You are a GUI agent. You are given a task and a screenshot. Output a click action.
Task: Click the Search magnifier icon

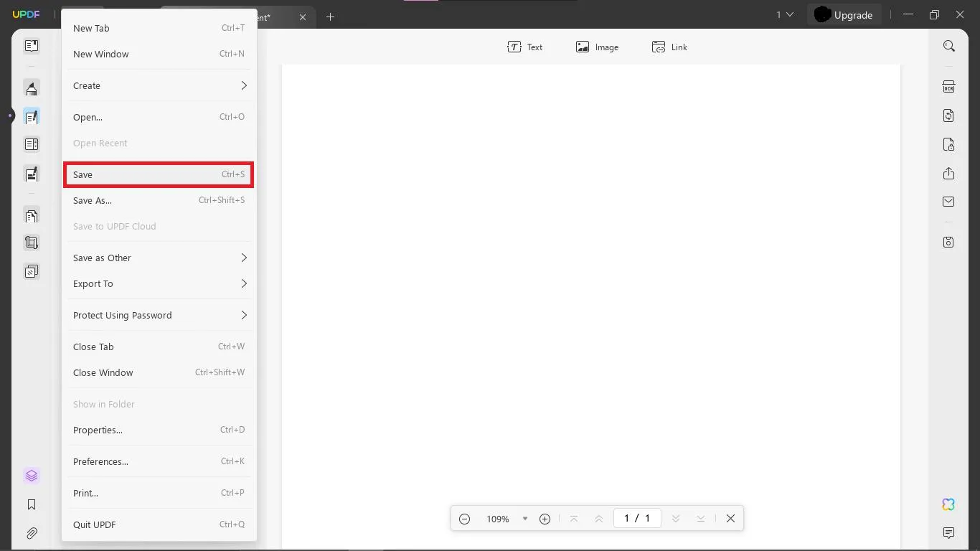(x=948, y=47)
